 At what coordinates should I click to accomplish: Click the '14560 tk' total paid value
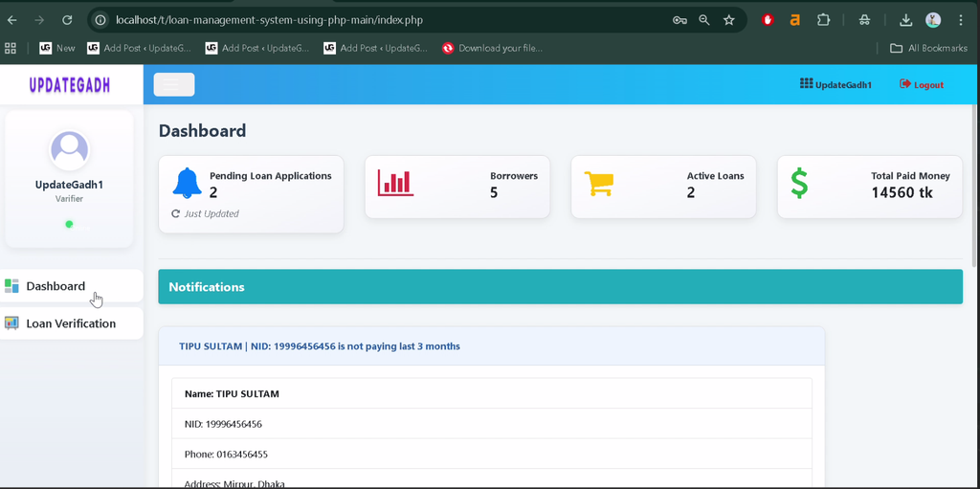pyautogui.click(x=902, y=192)
